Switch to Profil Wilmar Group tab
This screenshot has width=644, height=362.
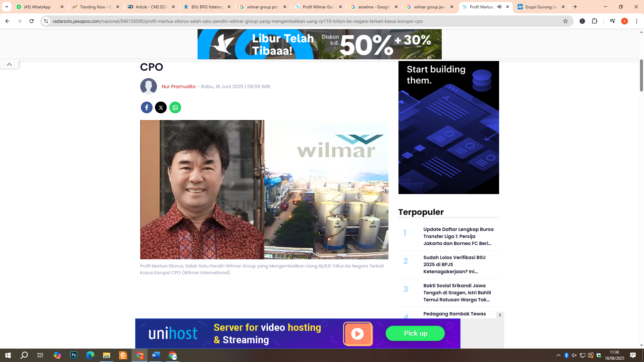point(318,7)
